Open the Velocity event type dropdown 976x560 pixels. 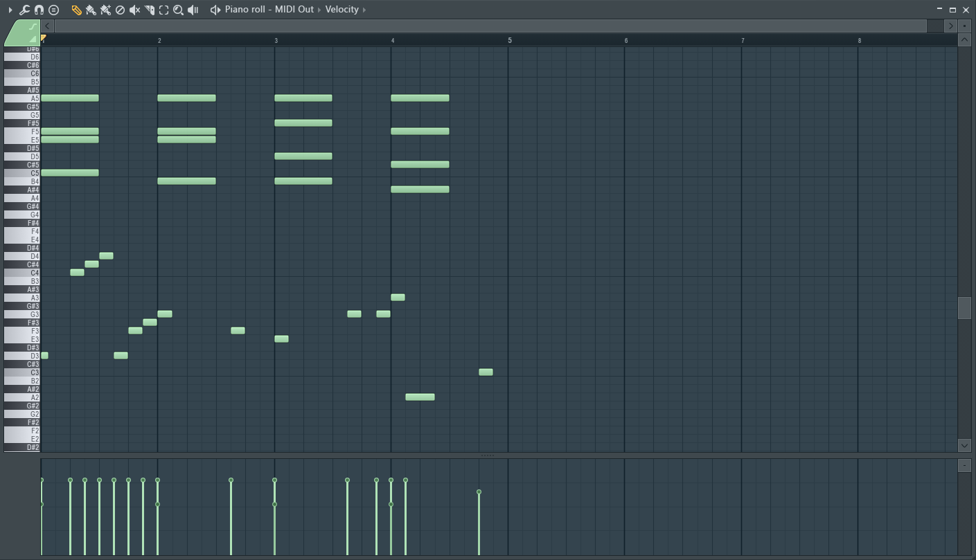[342, 10]
